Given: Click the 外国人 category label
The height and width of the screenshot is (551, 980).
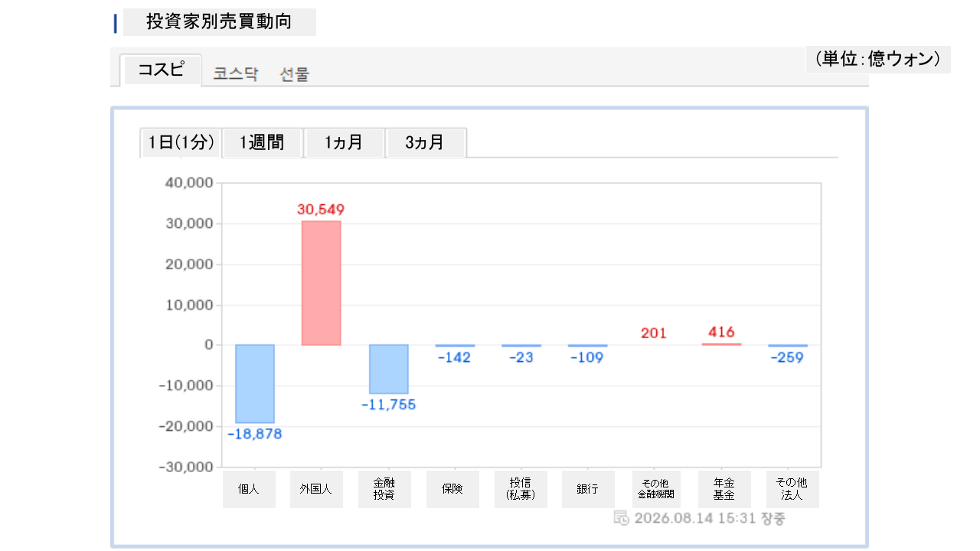Looking at the screenshot, I should click(316, 489).
